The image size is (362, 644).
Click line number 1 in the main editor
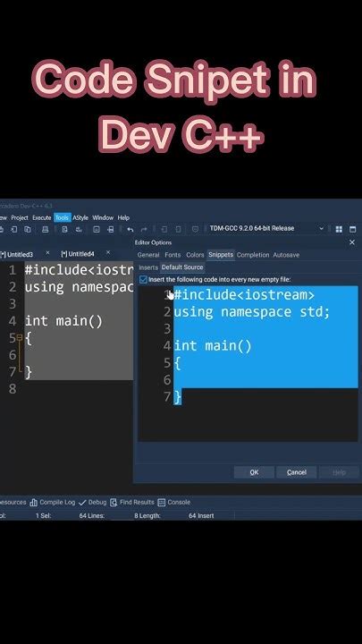coord(13,271)
